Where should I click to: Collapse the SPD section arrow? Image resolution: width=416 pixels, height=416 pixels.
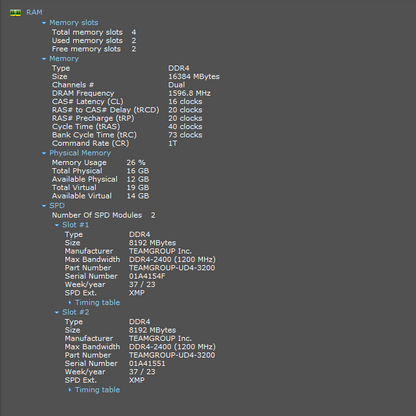pos(44,206)
